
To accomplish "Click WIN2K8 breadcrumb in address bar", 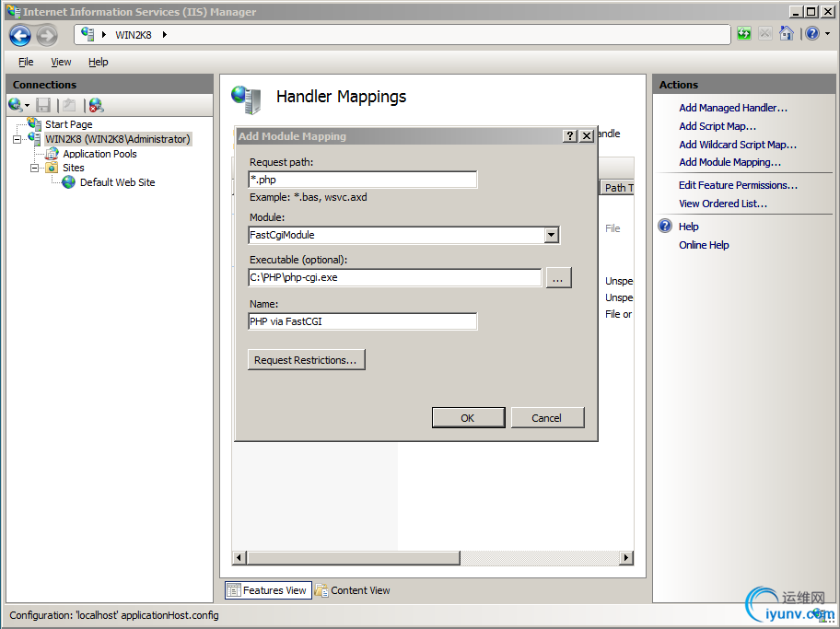I will (134, 35).
